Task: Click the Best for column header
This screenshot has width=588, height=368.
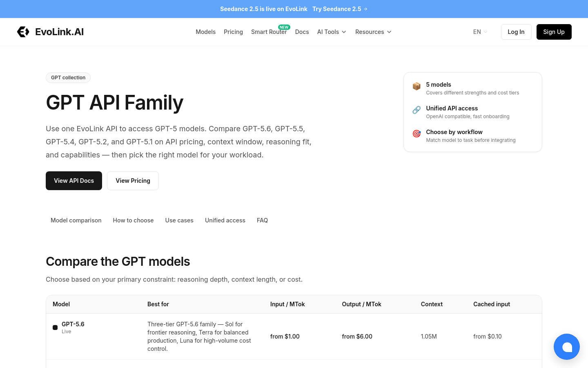Action: [158, 304]
